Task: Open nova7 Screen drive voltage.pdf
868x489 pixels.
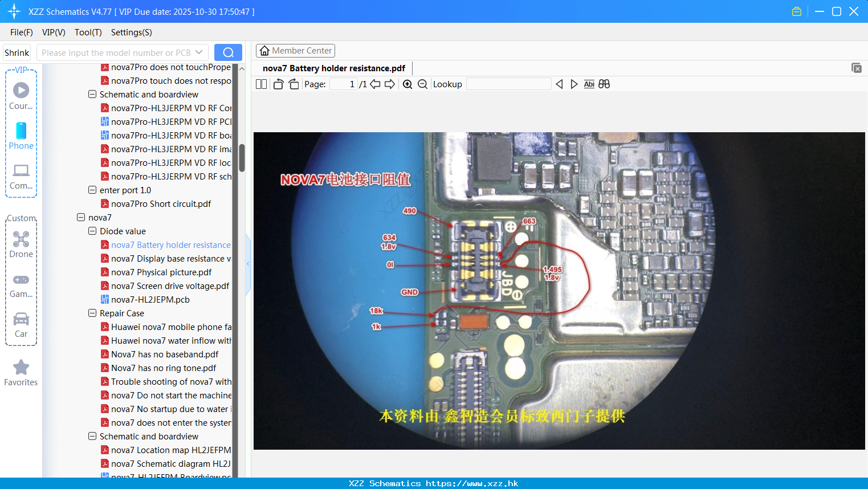Action: (x=170, y=286)
